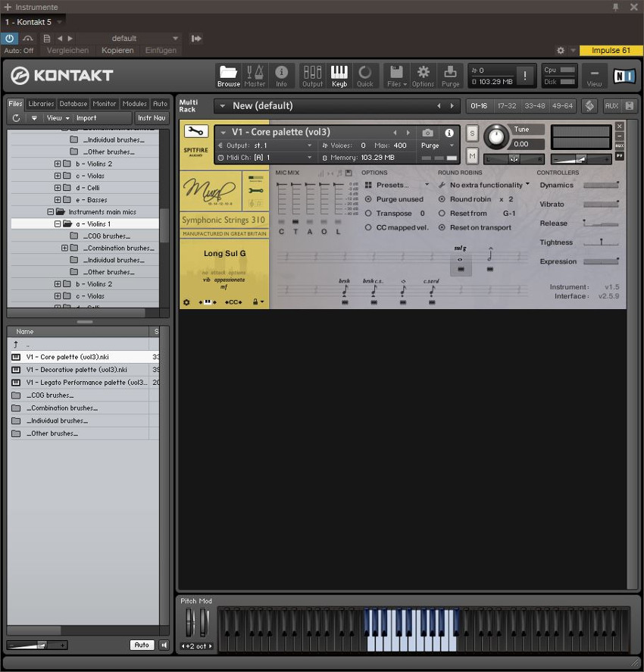Image resolution: width=644 pixels, height=672 pixels.
Task: Click the wrench icon beside Mural logo
Action: (256, 191)
